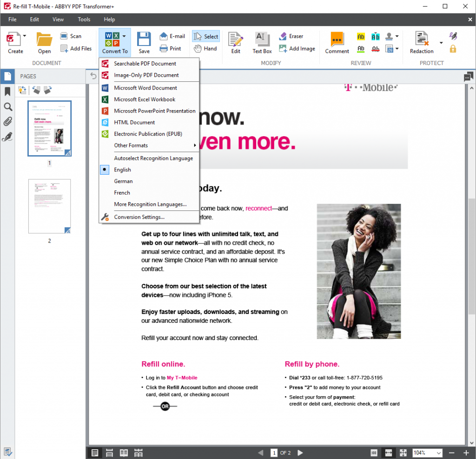Print the document
The width and height of the screenshot is (476, 459).
(170, 48)
